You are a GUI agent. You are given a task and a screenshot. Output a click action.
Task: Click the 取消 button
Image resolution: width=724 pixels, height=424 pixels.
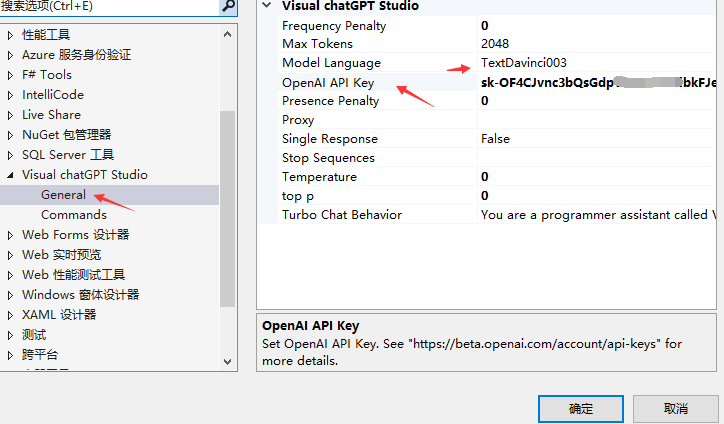coord(675,408)
